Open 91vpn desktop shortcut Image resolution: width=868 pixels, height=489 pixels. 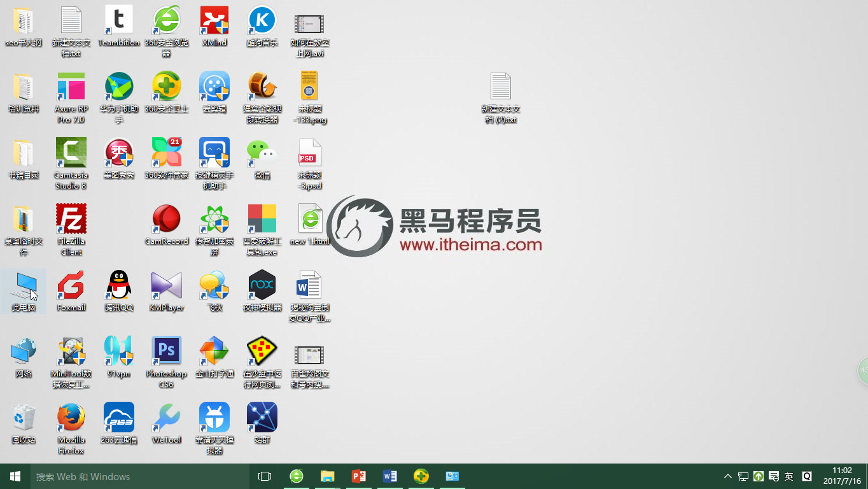(119, 357)
